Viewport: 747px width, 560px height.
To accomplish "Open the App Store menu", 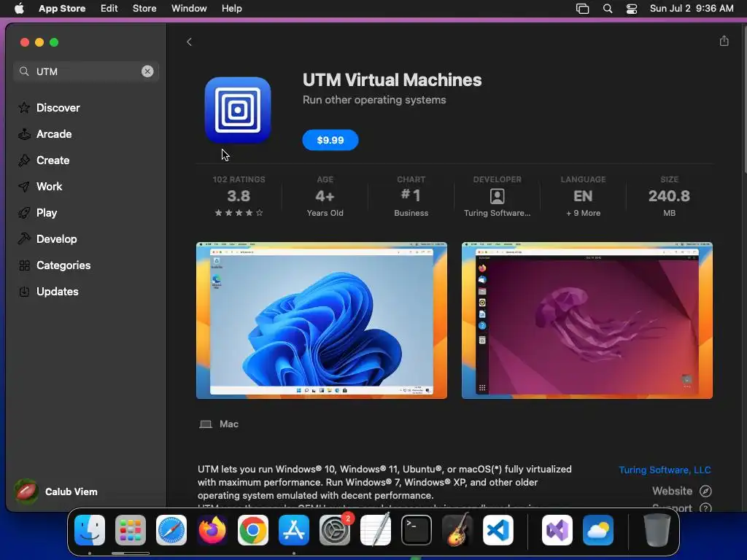I will coord(62,9).
